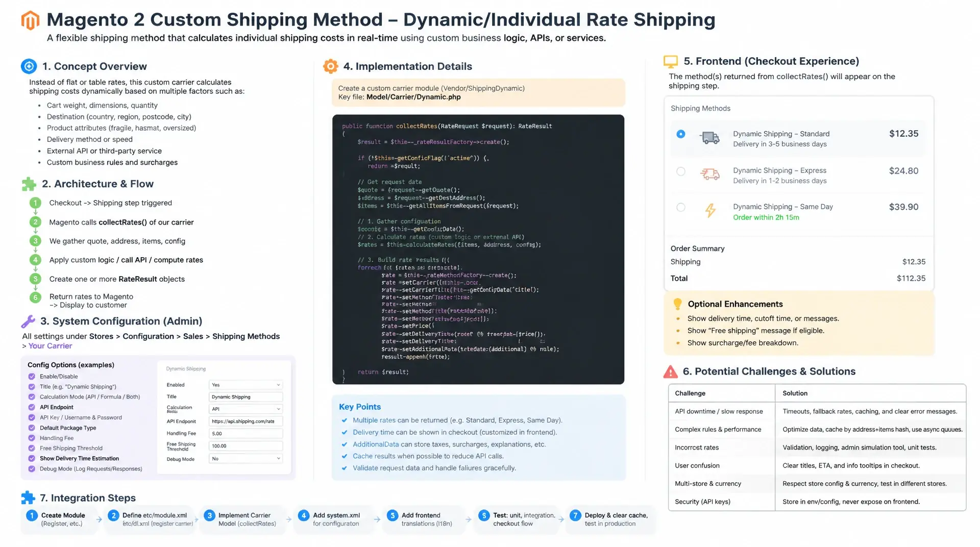Click the Title field containing Dynamic Shipping
This screenshot has width=980, height=547.
coord(246,397)
